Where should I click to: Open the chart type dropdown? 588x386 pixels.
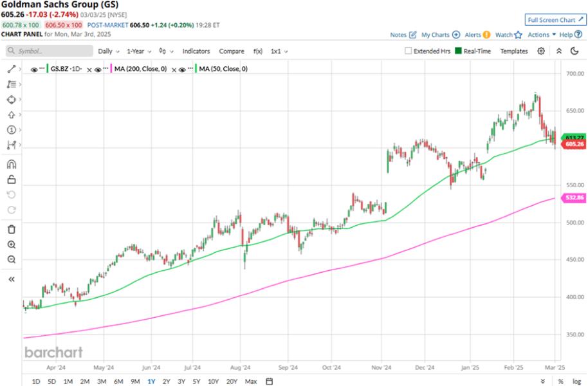(166, 51)
